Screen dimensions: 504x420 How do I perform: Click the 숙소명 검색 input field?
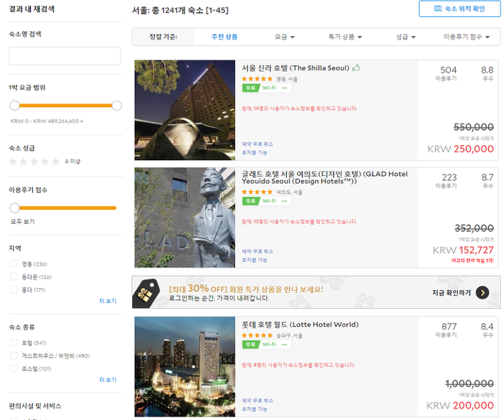pos(65,56)
